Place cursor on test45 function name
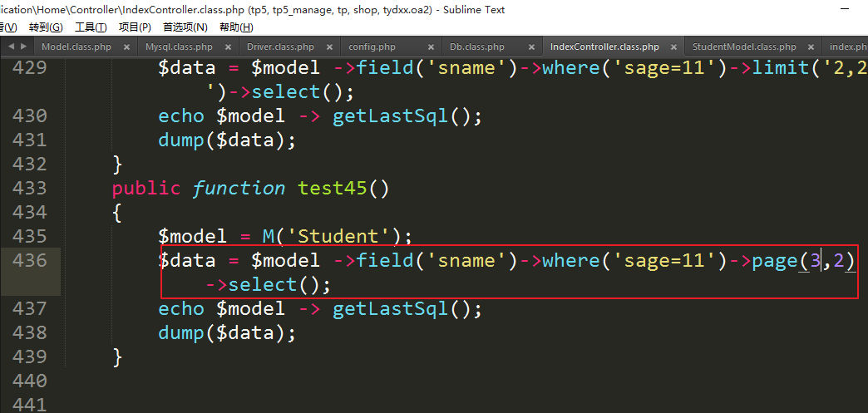Viewport: 868px width, 413px height. (332, 189)
